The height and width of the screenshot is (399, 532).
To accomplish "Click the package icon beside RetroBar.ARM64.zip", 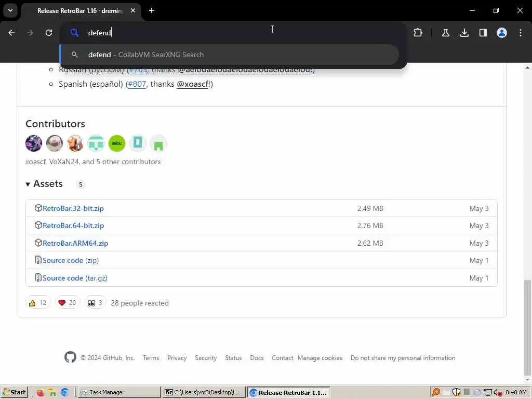I will pos(38,243).
